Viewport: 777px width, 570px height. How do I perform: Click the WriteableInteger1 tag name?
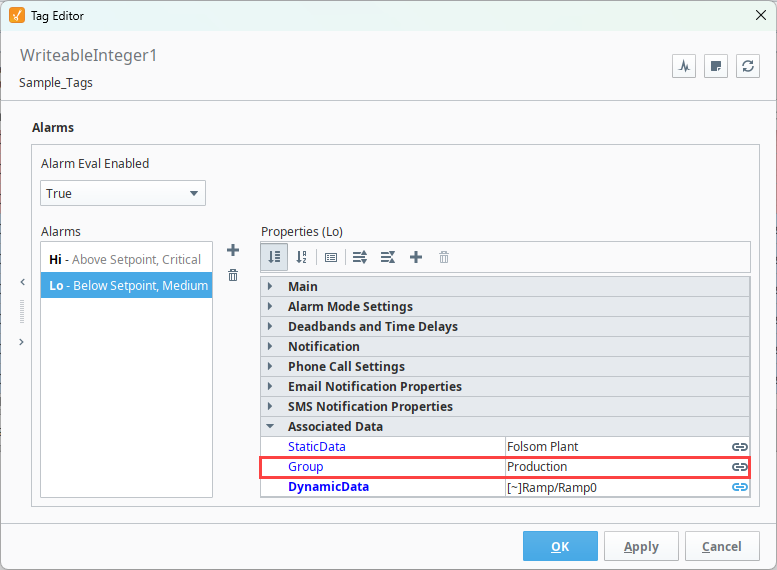88,55
